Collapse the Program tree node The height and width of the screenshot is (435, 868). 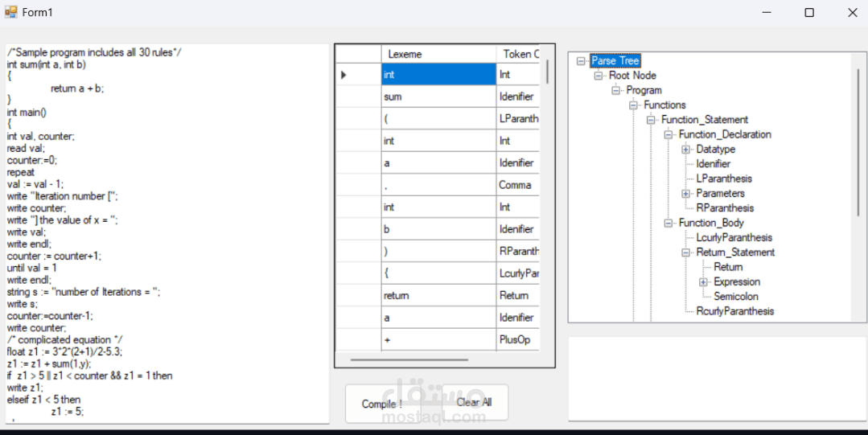[615, 90]
